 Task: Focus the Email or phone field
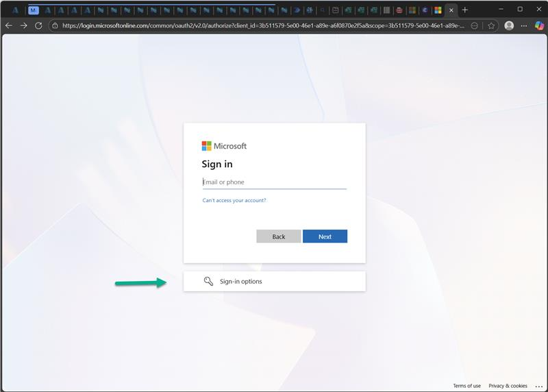point(274,182)
